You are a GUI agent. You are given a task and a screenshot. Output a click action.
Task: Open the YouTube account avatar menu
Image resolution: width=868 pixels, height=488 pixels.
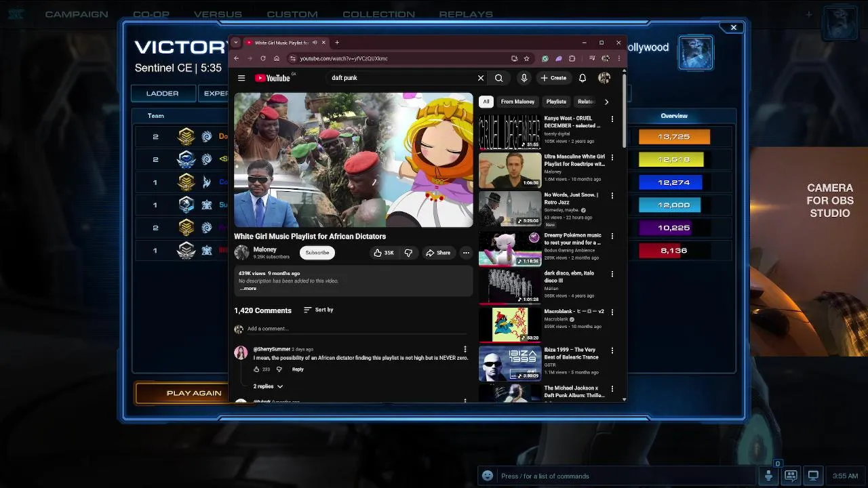[x=604, y=78]
